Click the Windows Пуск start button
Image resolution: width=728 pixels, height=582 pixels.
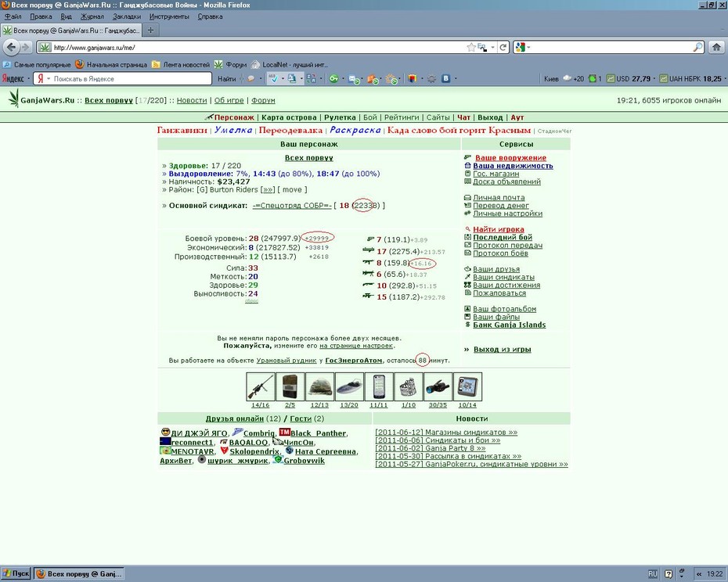[x=16, y=573]
